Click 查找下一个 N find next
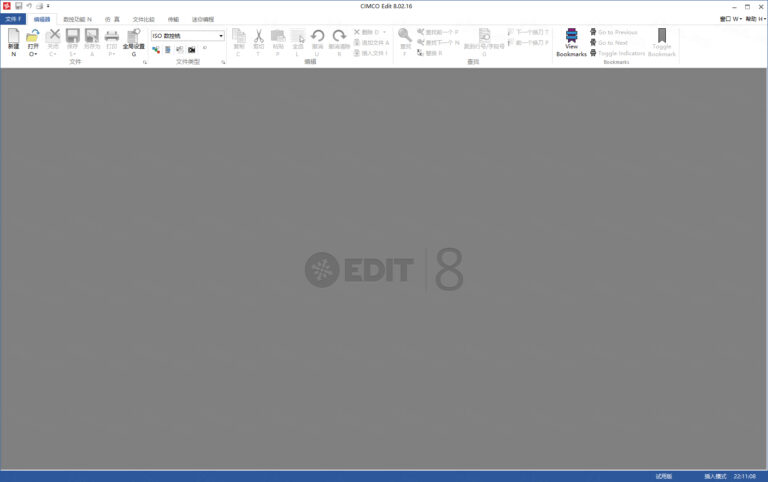Screen dimensions: 768x482 coord(438,43)
